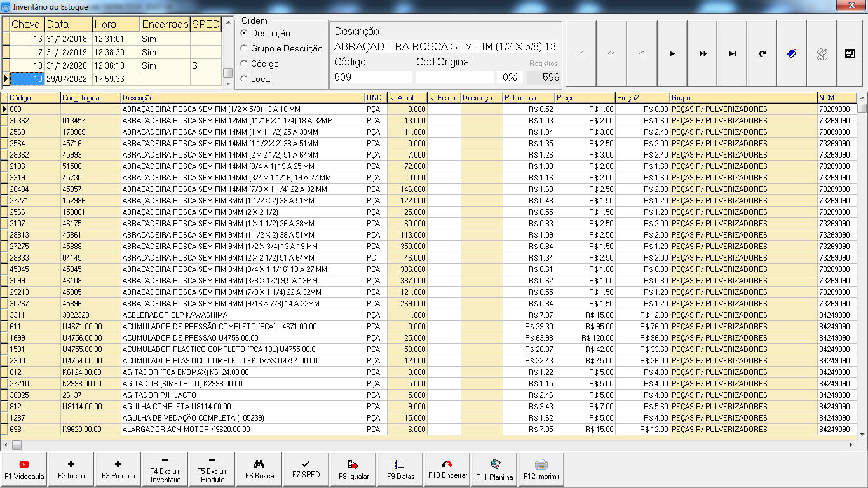868x488 pixels.
Task: Click Encerrado column header in inventory list
Action: tap(165, 24)
